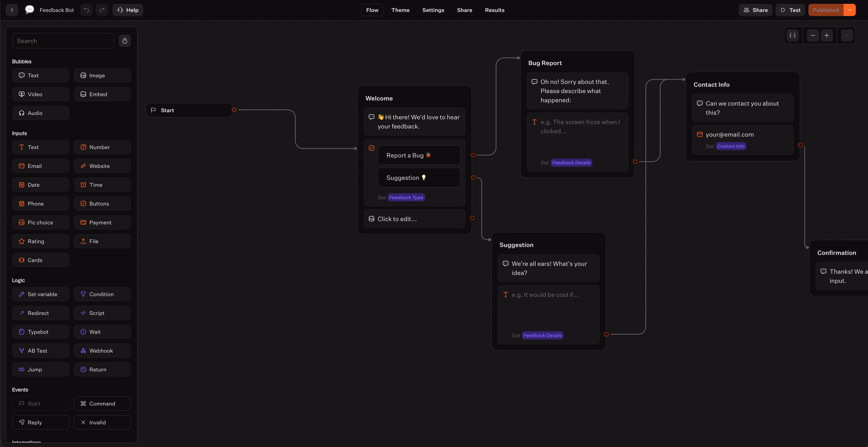
Task: Click the Search blocks field
Action: 63,41
